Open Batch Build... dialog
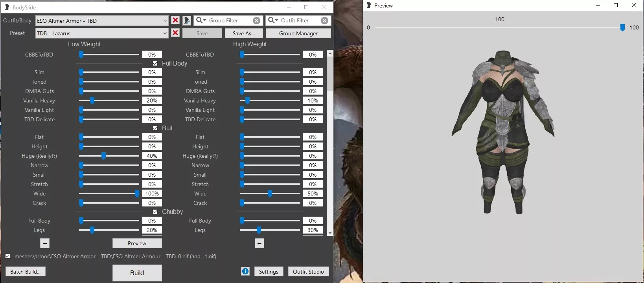 (26, 272)
